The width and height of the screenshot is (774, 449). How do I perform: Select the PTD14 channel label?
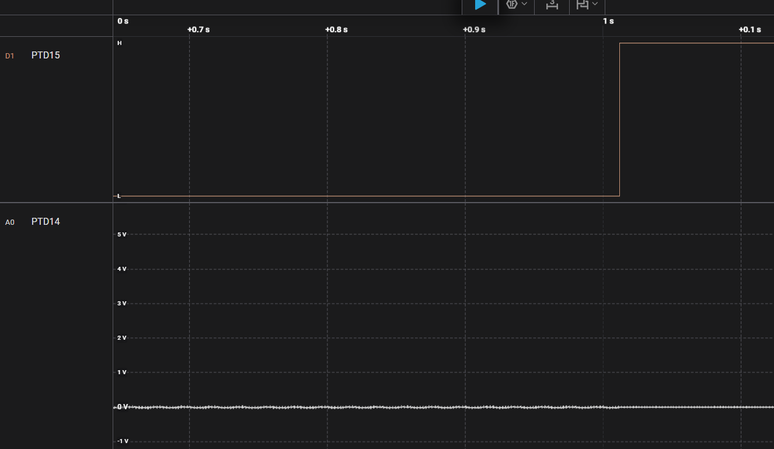coord(45,222)
